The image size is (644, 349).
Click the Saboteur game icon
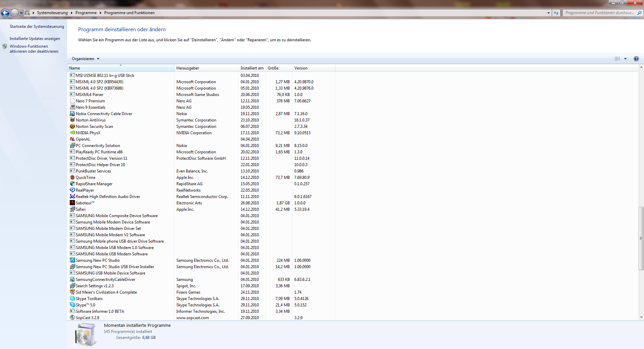tap(72, 203)
